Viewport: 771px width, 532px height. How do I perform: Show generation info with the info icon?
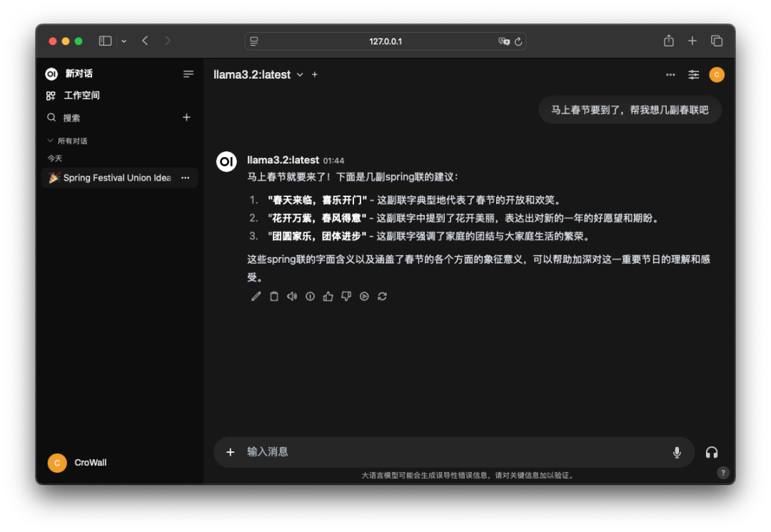click(x=310, y=296)
